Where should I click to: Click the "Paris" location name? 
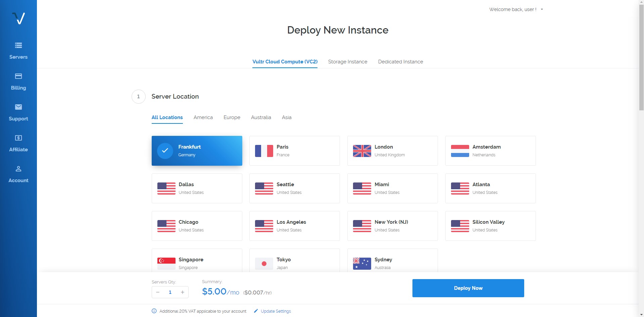(283, 147)
